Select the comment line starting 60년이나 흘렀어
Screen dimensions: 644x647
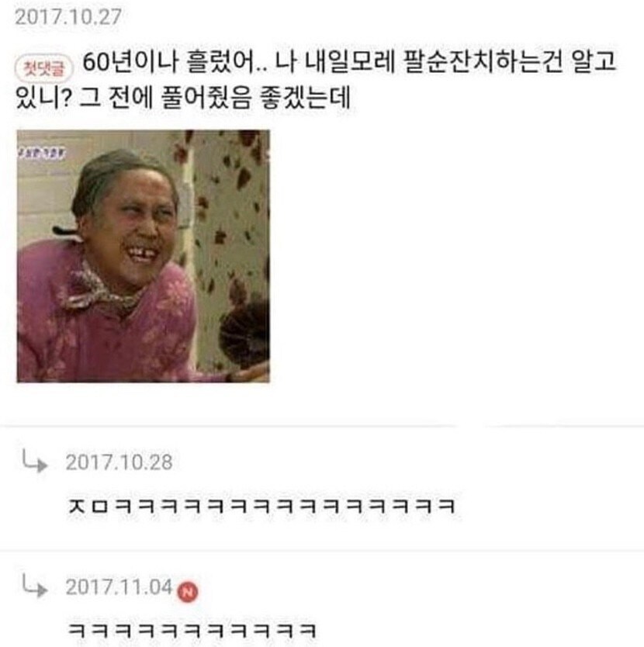[349, 62]
